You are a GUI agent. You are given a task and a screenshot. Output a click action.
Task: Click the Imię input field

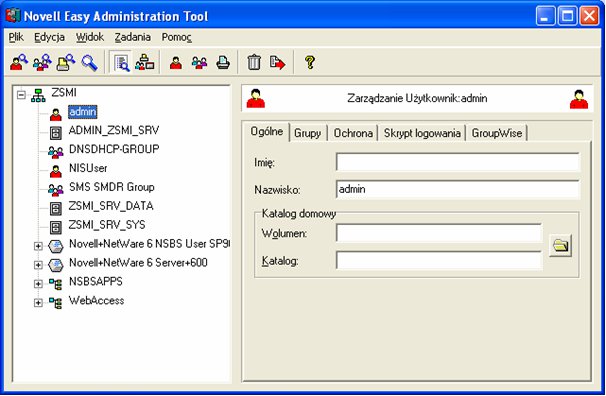click(x=458, y=162)
